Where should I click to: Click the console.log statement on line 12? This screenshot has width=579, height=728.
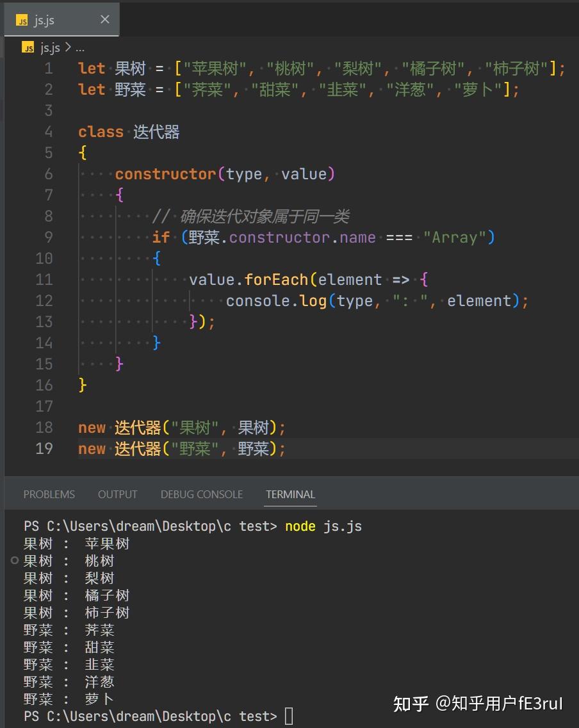[377, 301]
